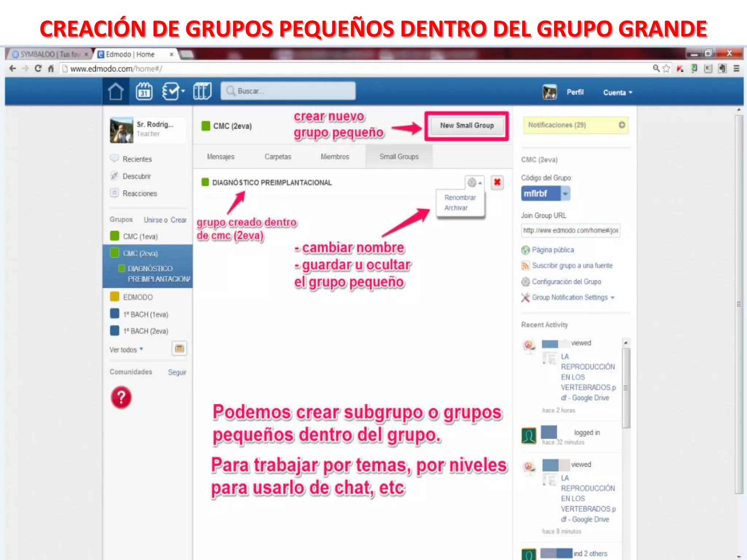Go back in browser history
747x560 pixels.
(x=13, y=69)
